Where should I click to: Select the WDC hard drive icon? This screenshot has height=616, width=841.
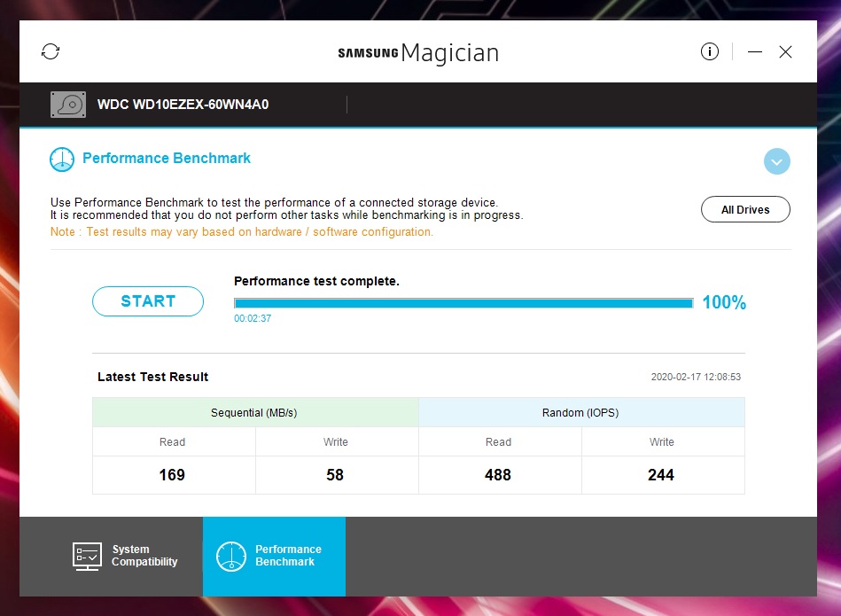68,104
